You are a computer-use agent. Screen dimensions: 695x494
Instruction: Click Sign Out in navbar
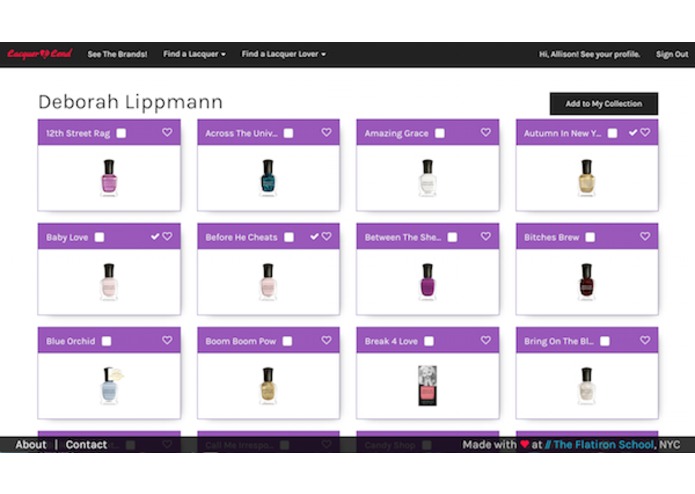point(672,54)
